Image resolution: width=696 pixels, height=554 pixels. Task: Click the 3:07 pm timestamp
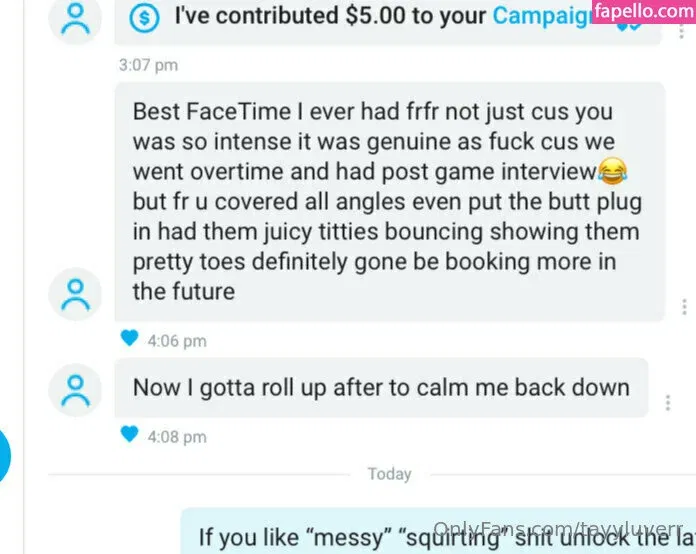pyautogui.click(x=148, y=65)
